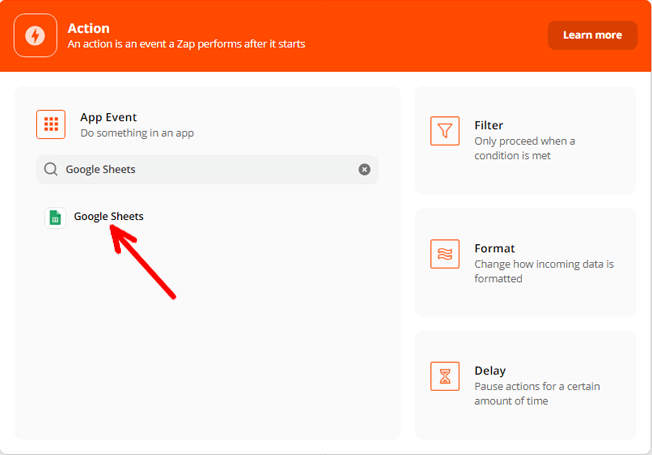Open the Filter option
Viewport: 652px width, 455px height.
point(525,140)
